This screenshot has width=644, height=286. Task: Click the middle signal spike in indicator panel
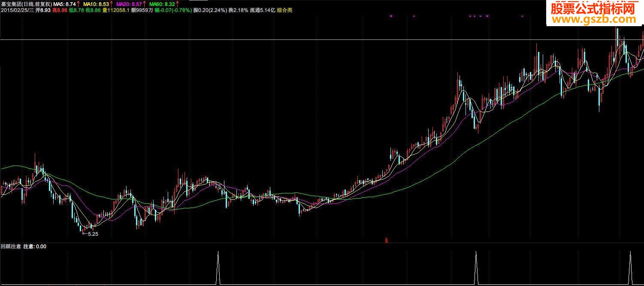(475, 268)
